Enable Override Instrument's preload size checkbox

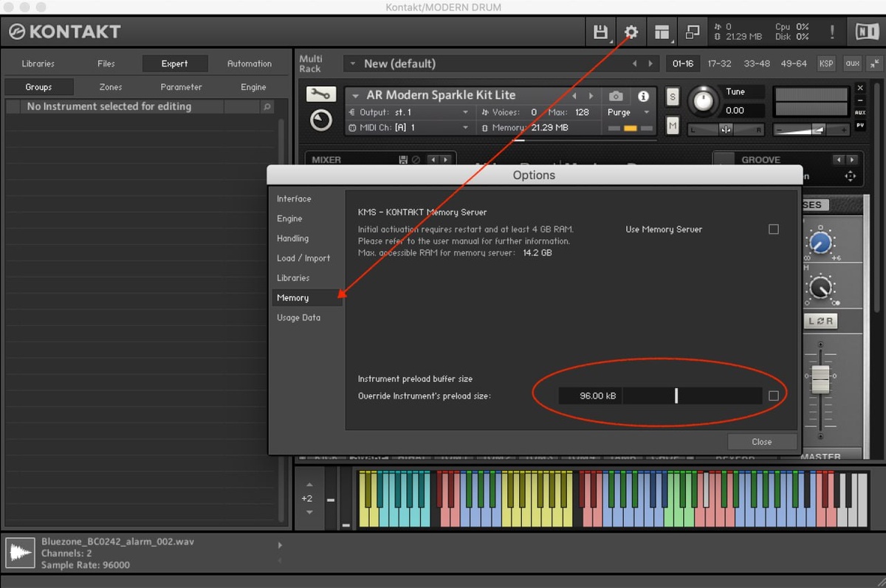pyautogui.click(x=774, y=396)
